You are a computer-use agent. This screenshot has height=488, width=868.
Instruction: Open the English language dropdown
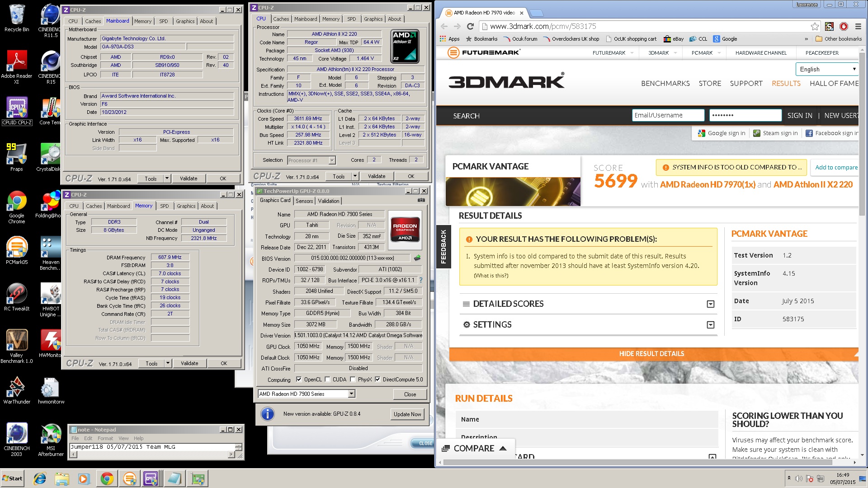pyautogui.click(x=827, y=69)
